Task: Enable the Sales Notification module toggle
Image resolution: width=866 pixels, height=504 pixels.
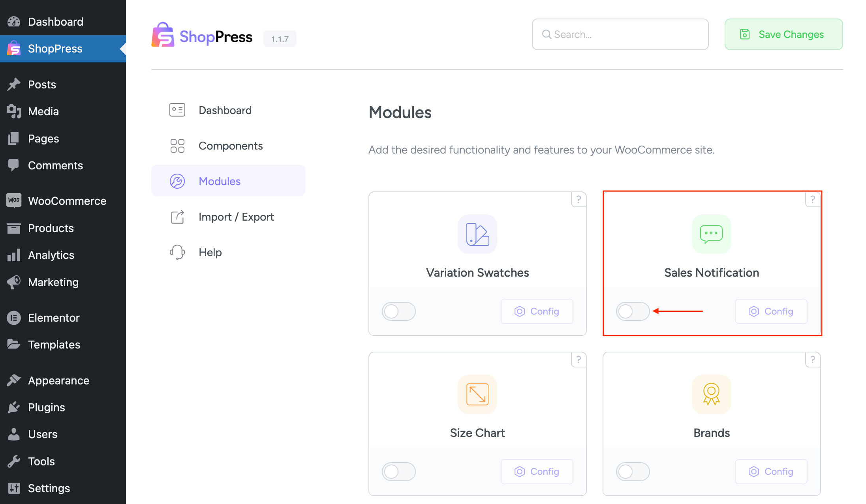Action: [x=633, y=311]
